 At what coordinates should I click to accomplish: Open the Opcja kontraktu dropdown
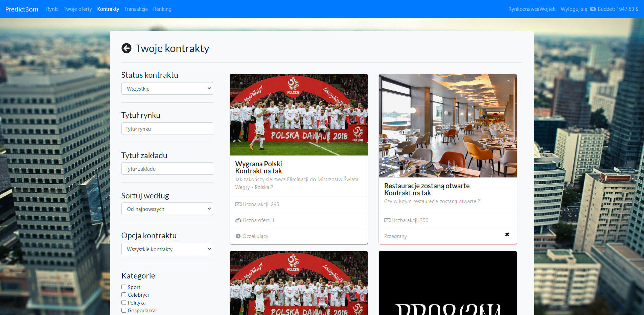167,249
